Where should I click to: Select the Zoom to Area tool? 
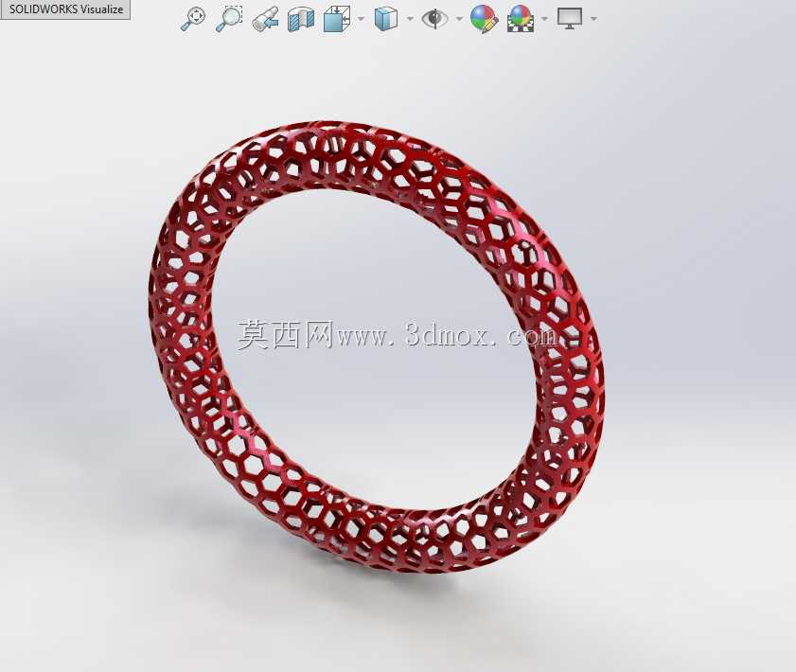point(229,19)
